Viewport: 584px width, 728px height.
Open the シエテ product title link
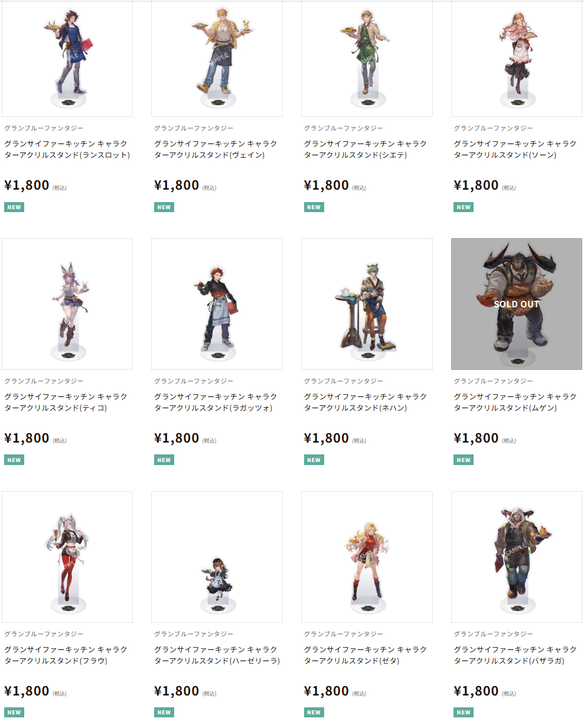[366, 149]
